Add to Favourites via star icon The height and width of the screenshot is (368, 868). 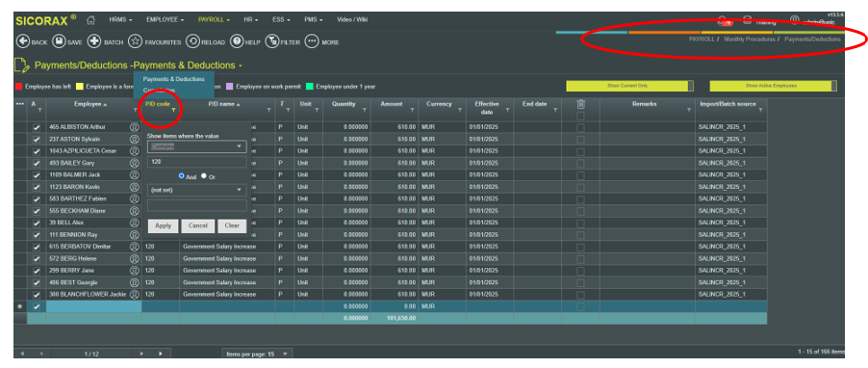coord(135,41)
